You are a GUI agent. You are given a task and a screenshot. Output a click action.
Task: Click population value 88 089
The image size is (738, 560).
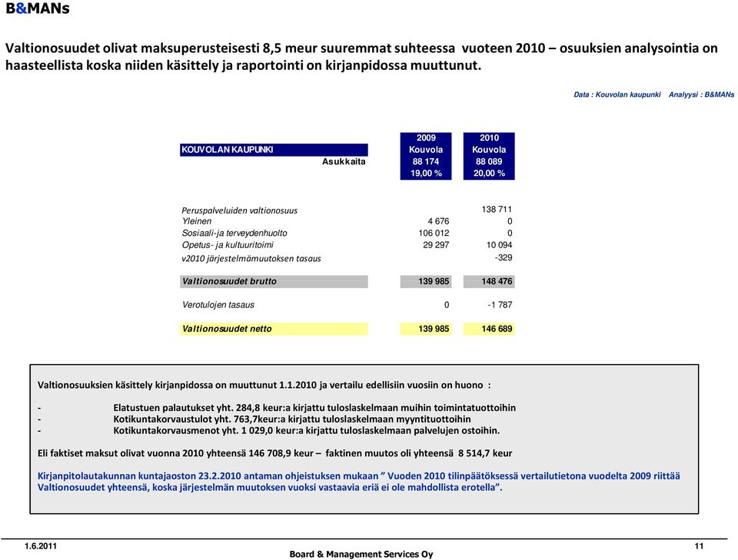pyautogui.click(x=489, y=161)
